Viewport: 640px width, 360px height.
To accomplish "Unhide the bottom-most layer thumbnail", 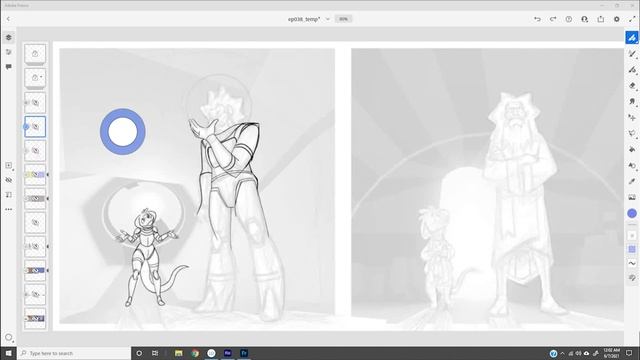I will pos(36,318).
